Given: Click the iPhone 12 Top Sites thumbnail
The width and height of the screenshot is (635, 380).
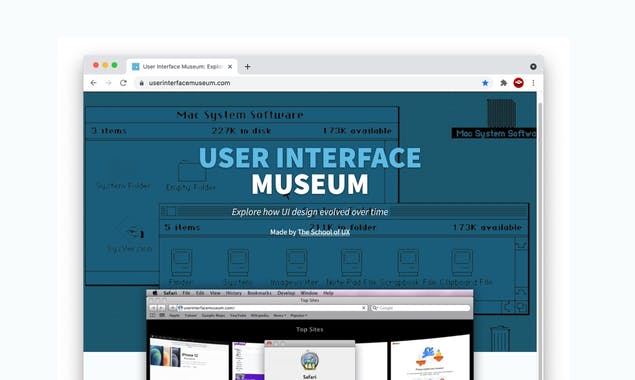Looking at the screenshot, I should (189, 358).
